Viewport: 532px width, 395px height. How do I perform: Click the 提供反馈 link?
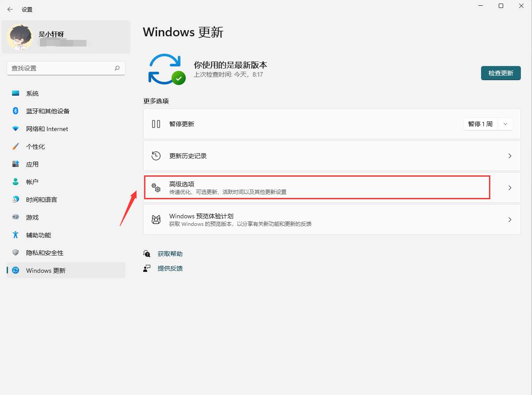tap(170, 268)
